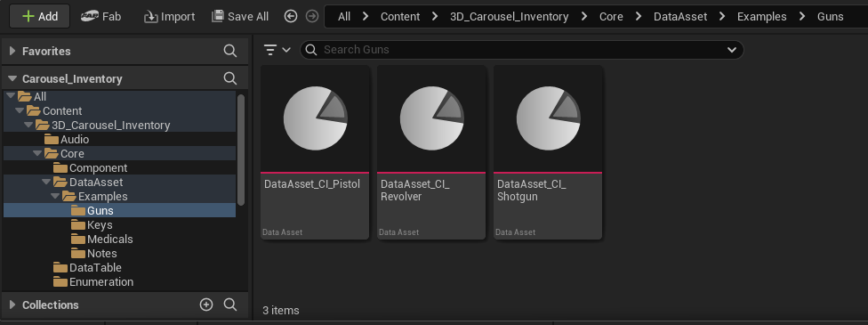Open chevron after Content breadcrumb
The width and height of the screenshot is (868, 325).
pos(435,17)
